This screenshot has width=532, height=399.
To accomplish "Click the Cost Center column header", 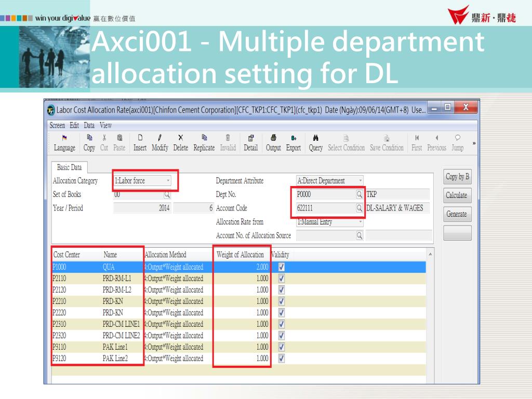I will [66, 255].
